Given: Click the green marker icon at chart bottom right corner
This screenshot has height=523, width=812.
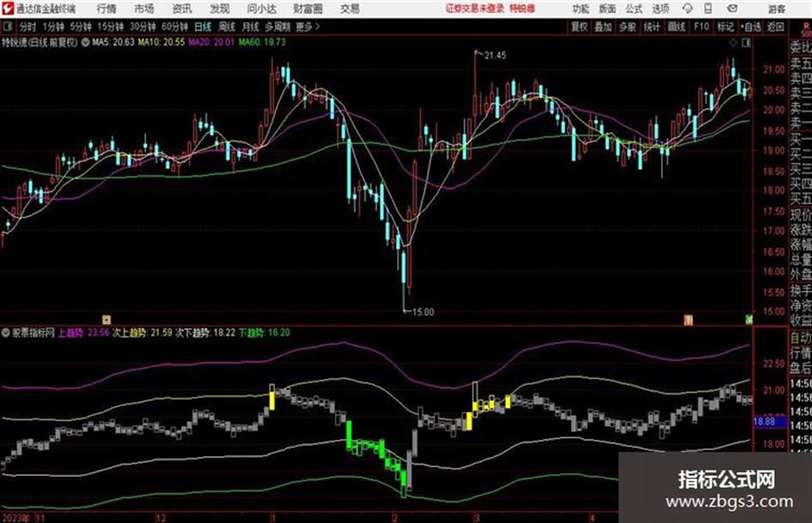Looking at the screenshot, I should tap(748, 320).
